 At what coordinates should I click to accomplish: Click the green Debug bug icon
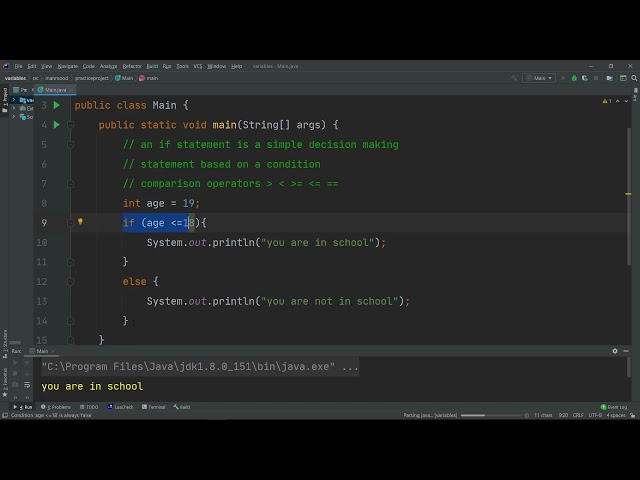(x=574, y=78)
